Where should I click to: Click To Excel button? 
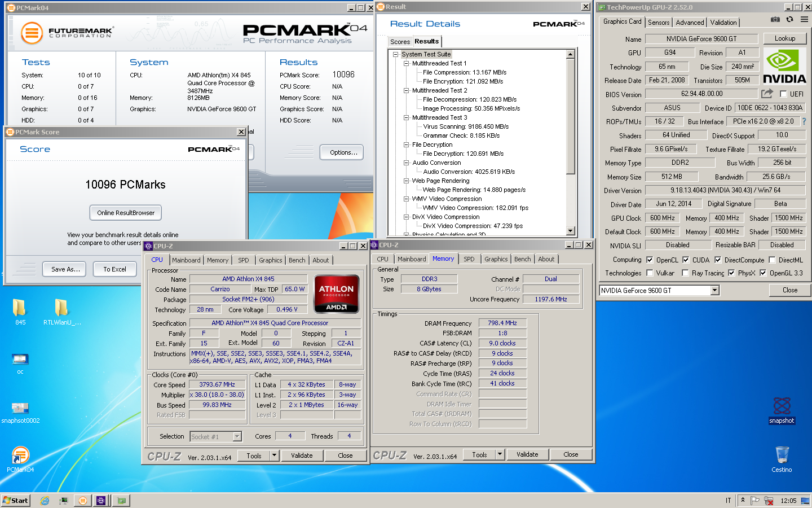click(x=114, y=269)
